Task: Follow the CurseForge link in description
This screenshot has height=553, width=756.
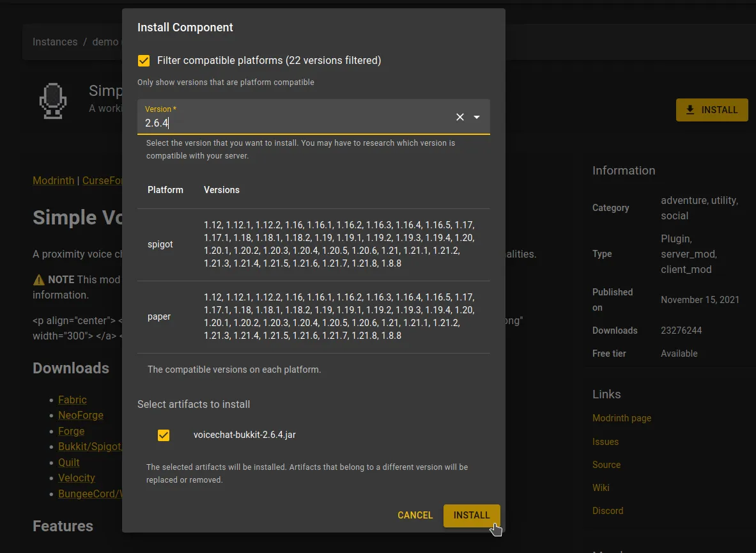Action: point(102,180)
